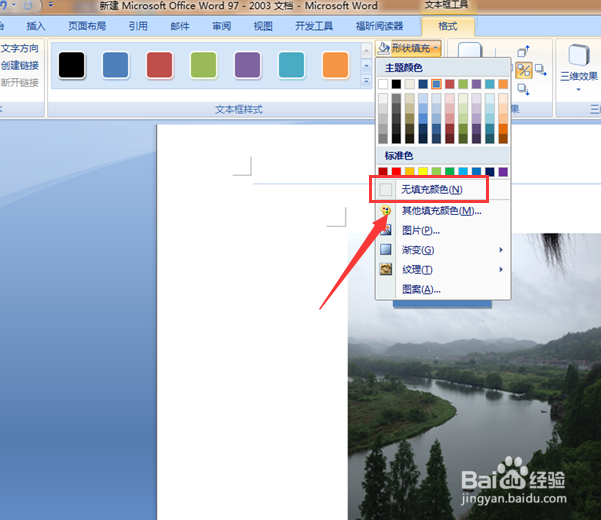
Task: Pick yellow standard color swatch
Action: click(x=423, y=172)
